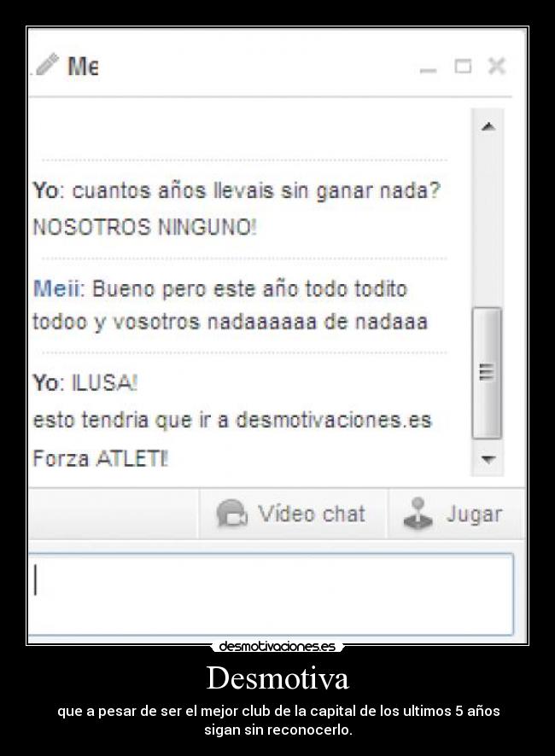Focus the chat message text box
The width and height of the screenshot is (555, 756).
[x=271, y=594]
